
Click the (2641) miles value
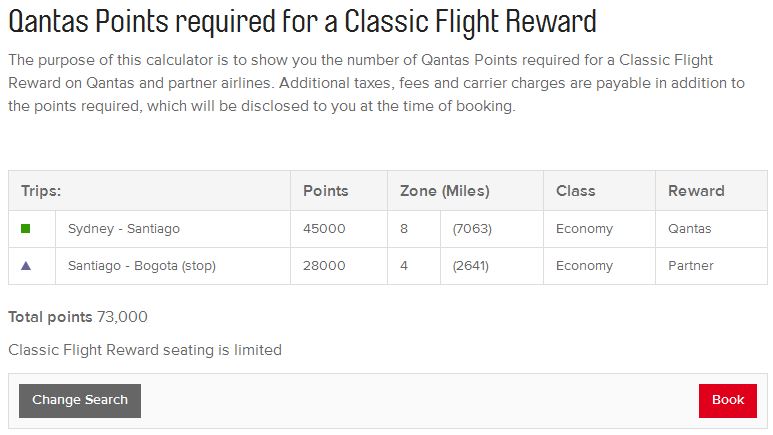pos(470,266)
